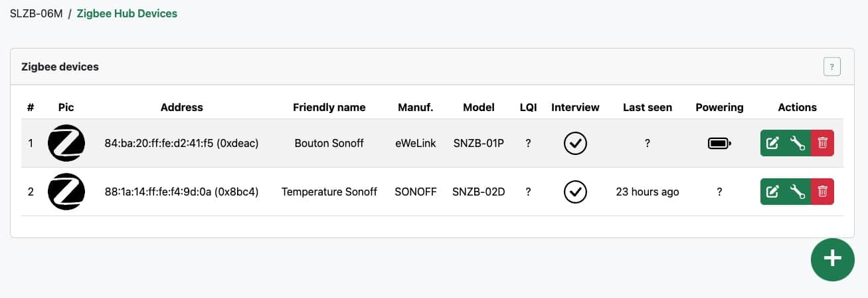Open Zigbee Hub Devices breadcrumb
This screenshot has height=298, width=868.
[127, 13]
